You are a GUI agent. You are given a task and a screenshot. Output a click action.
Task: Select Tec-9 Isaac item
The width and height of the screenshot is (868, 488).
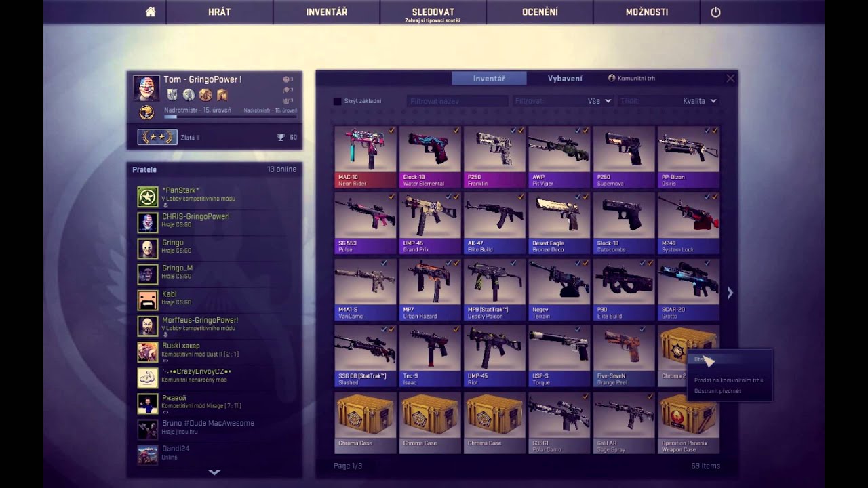(430, 356)
